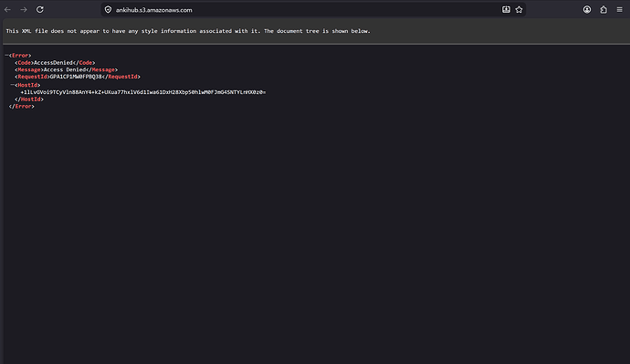
Task: Click the long HostId value string
Action: pyautogui.click(x=143, y=92)
